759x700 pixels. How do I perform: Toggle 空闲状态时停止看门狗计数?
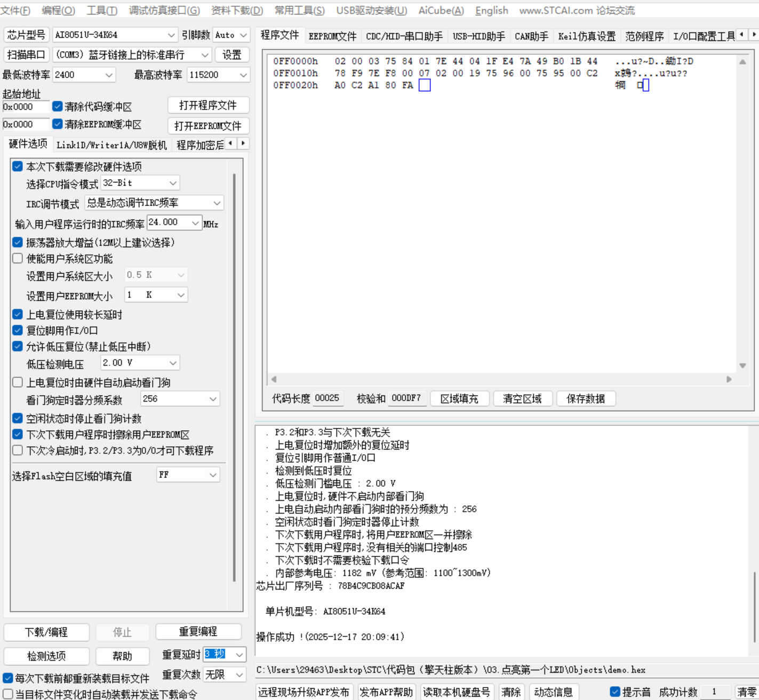[18, 419]
